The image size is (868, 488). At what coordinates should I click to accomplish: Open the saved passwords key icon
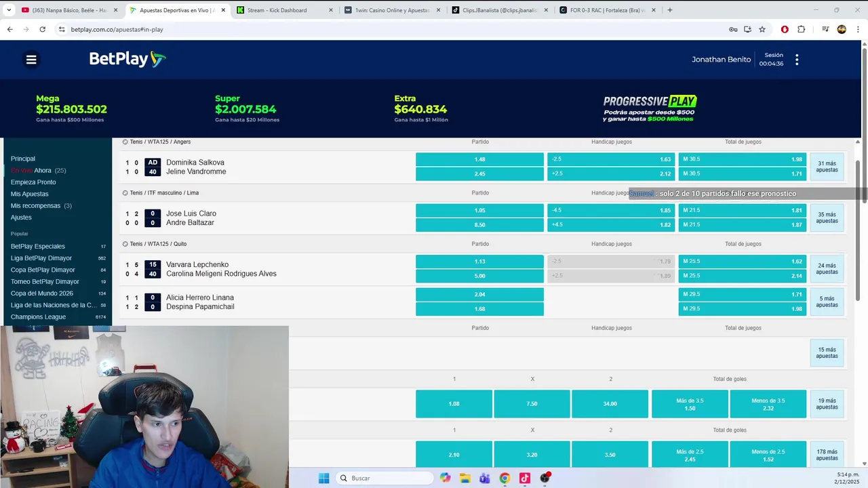733,29
